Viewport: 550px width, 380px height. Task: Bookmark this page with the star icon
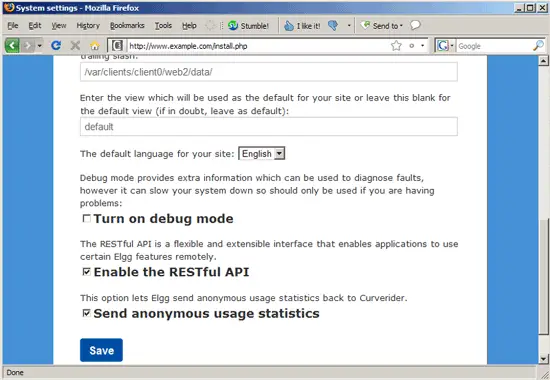(396, 46)
